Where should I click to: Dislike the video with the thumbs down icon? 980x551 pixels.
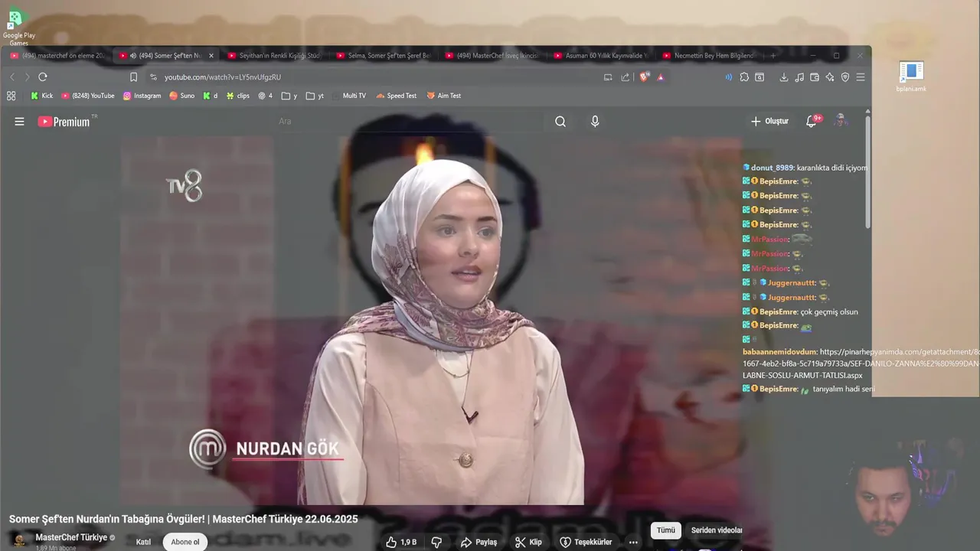[x=436, y=542]
